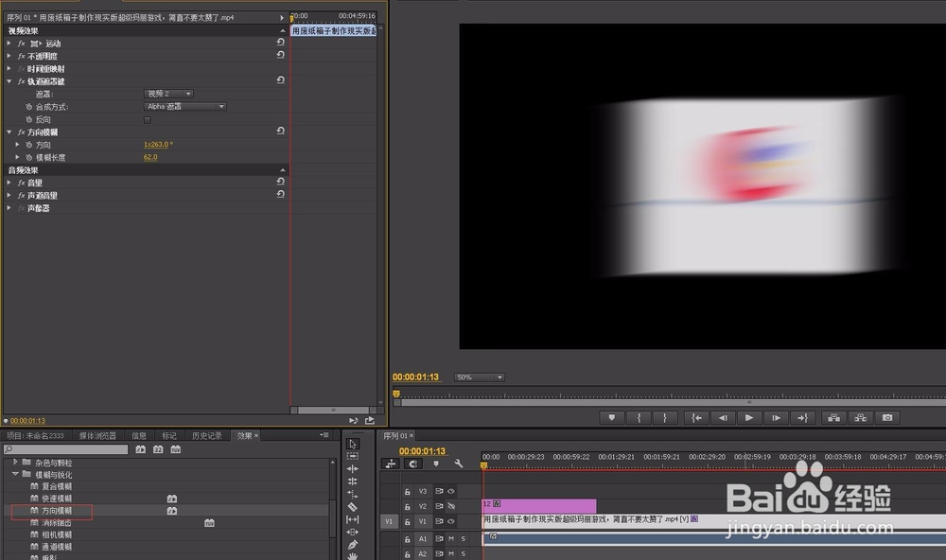Image resolution: width=946 pixels, height=560 pixels.
Task: Select the Ripple Edit tool
Action: click(x=353, y=469)
